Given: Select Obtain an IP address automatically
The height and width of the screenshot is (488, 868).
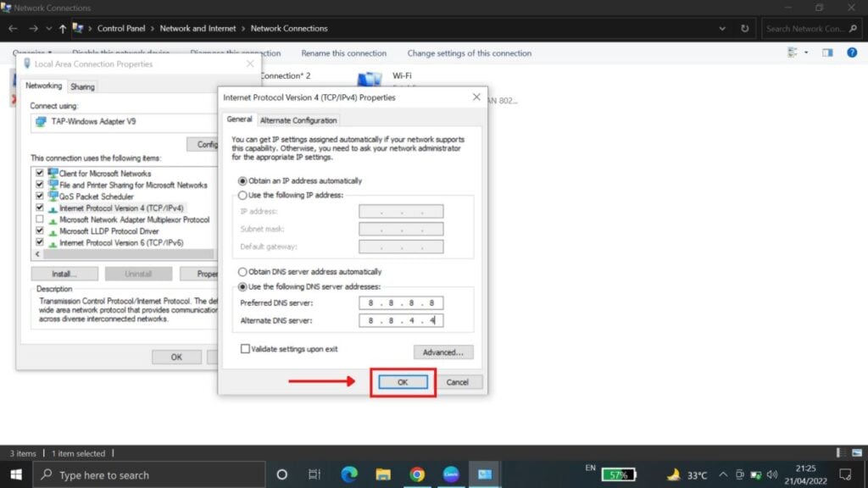Looking at the screenshot, I should [242, 181].
